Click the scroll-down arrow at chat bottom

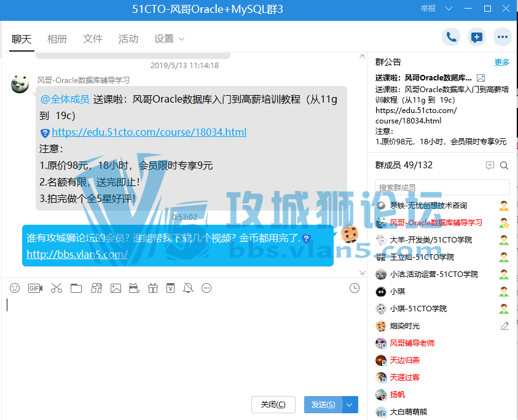tap(363, 273)
